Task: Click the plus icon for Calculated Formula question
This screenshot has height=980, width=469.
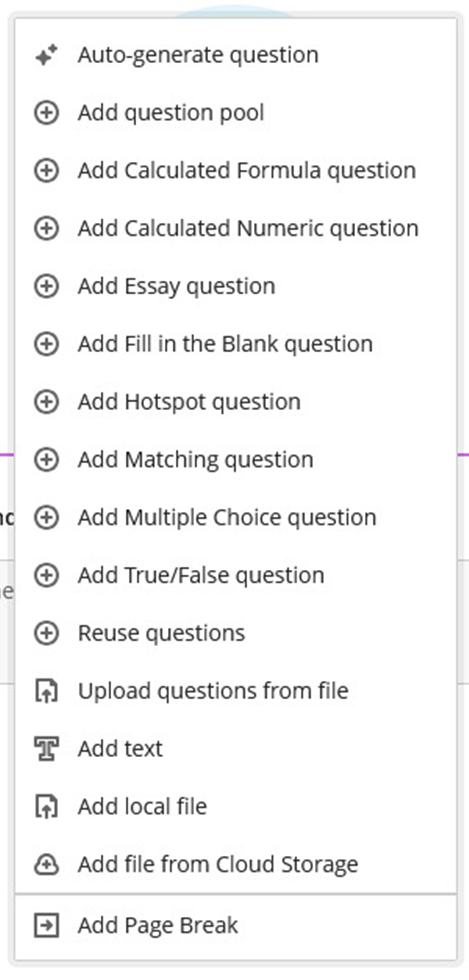Action: coord(46,171)
